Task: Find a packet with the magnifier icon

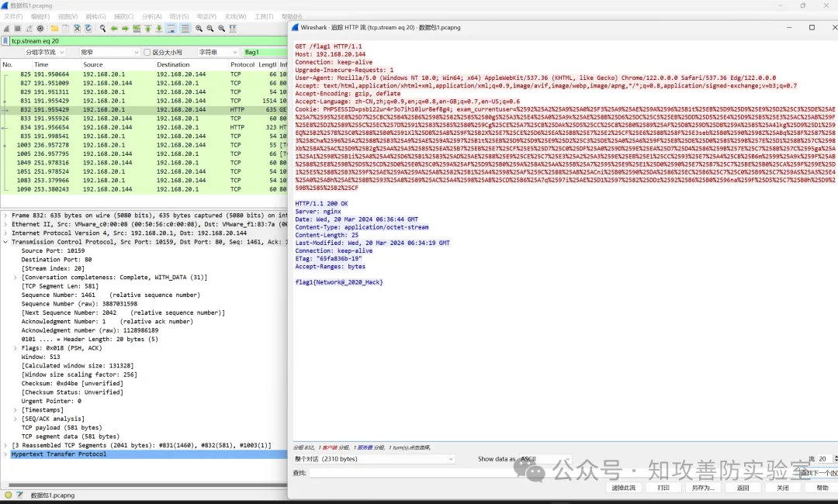Action: click(102, 28)
